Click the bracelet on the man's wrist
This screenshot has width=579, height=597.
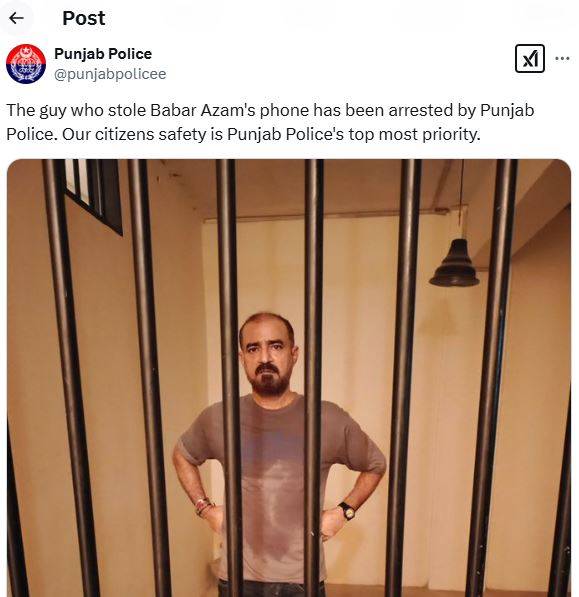click(203, 506)
